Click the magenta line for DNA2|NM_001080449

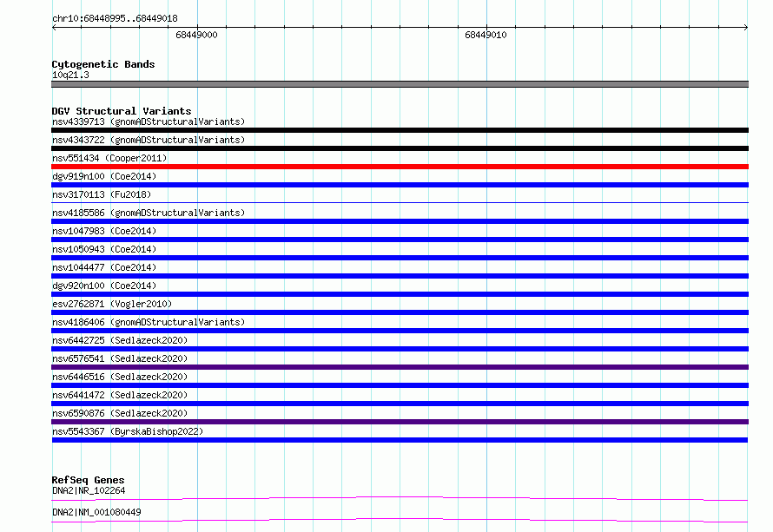pos(400,520)
